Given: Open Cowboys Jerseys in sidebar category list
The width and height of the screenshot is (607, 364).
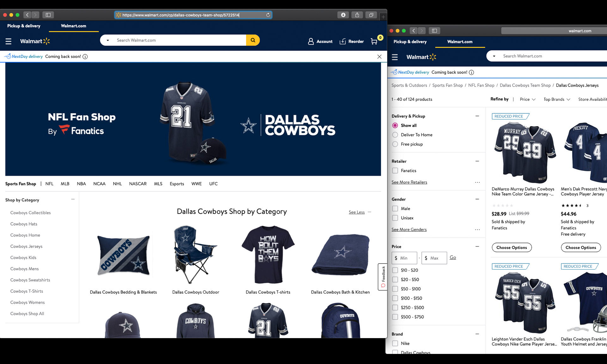Looking at the screenshot, I should [x=26, y=246].
